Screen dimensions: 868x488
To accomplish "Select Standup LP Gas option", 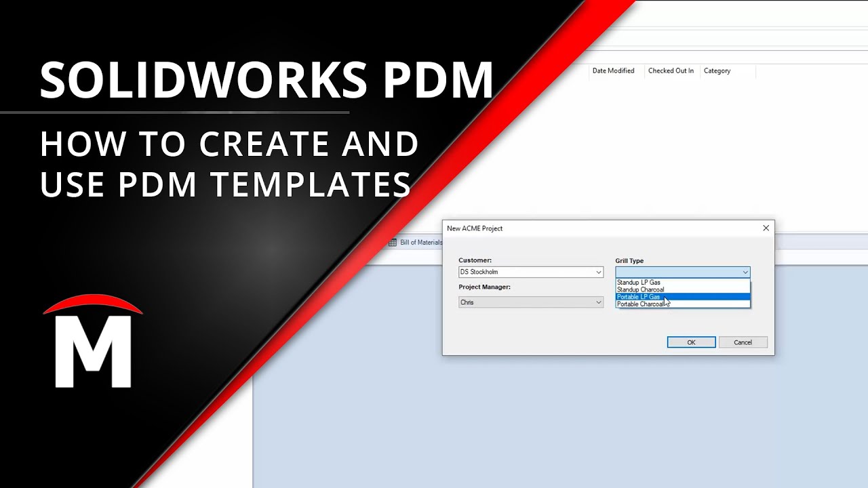I will click(683, 283).
